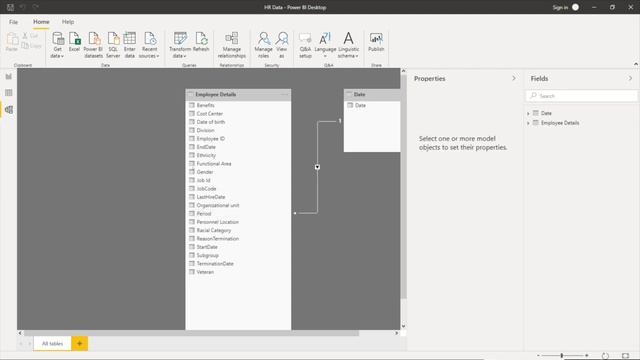
Task: Select the Date table header in the model
Action: point(372,94)
